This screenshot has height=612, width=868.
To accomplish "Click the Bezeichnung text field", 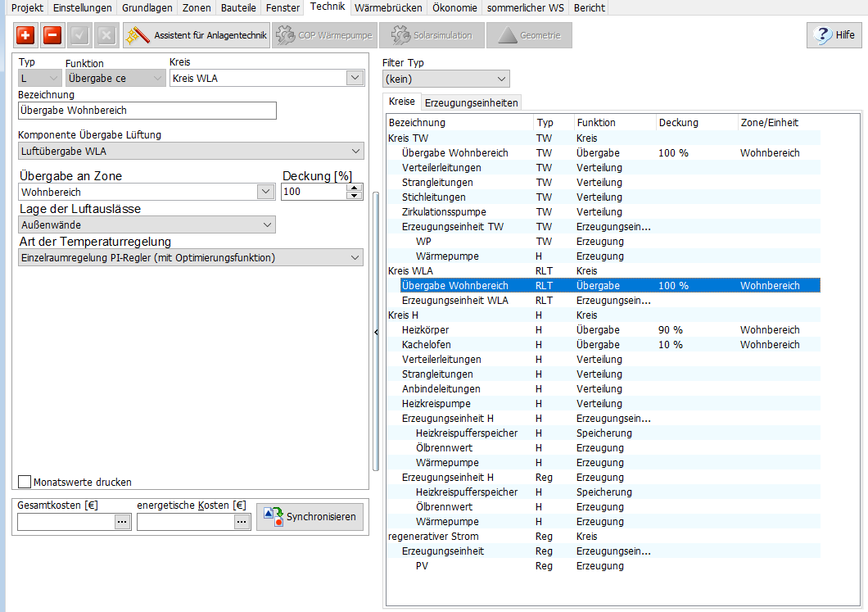I will tap(147, 111).
